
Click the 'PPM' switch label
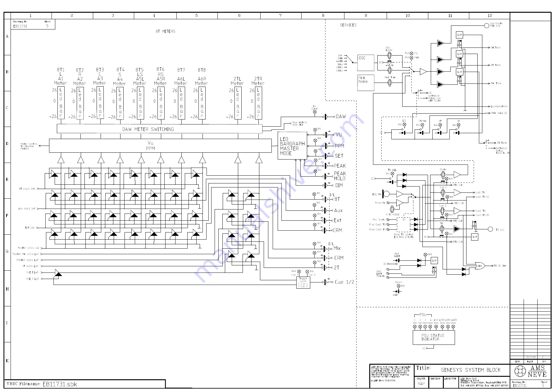(339, 146)
